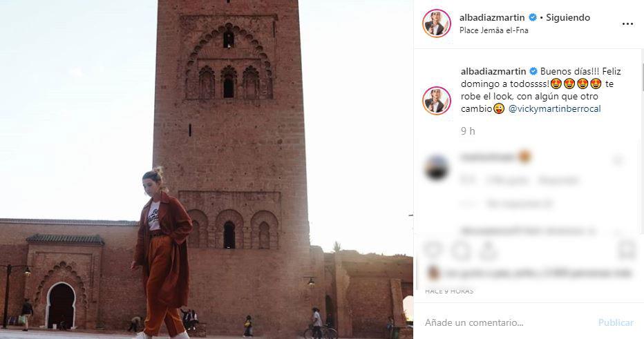
Task: Click the '9 h' caption timestamp
Action: point(468,131)
